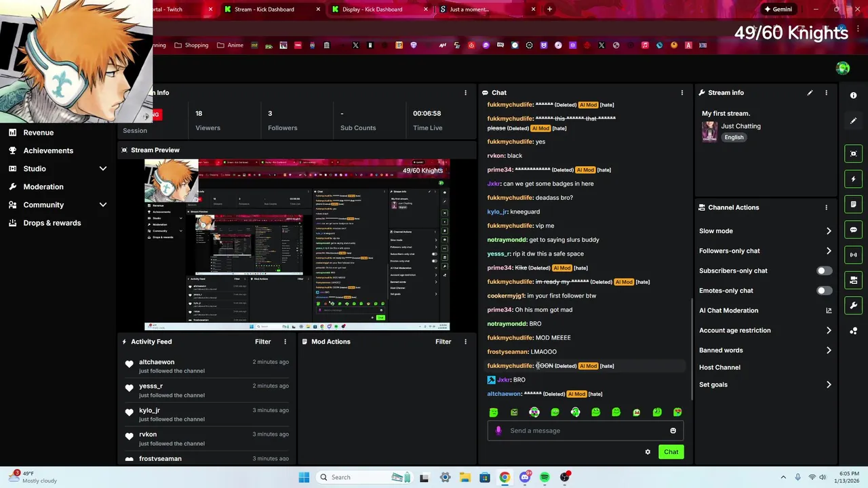The width and height of the screenshot is (868, 488).
Task: Open the emoji picker in the message box
Action: 673,430
